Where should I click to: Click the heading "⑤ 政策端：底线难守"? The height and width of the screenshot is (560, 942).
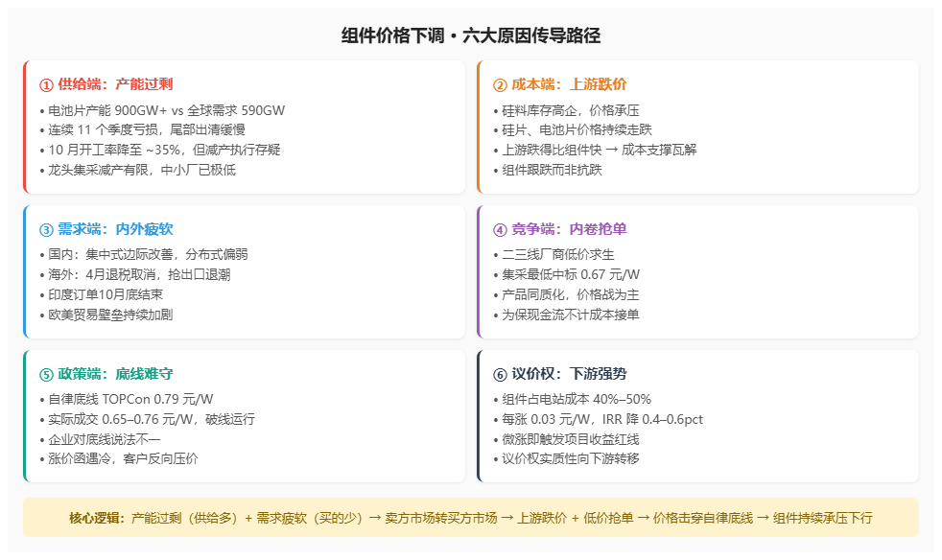[106, 374]
